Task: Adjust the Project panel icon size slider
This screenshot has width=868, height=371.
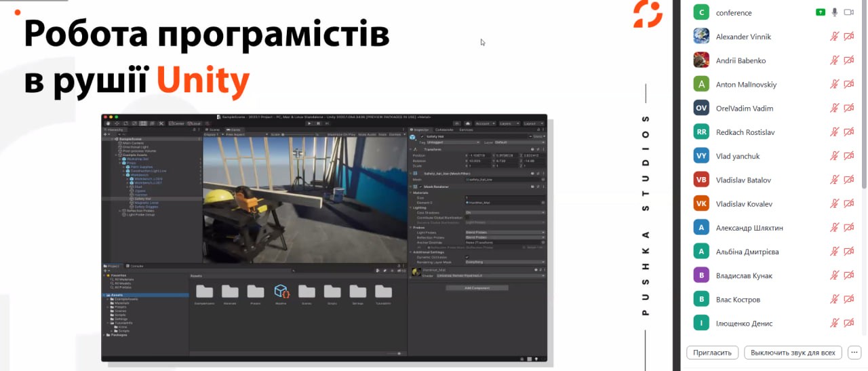Action: click(x=396, y=353)
